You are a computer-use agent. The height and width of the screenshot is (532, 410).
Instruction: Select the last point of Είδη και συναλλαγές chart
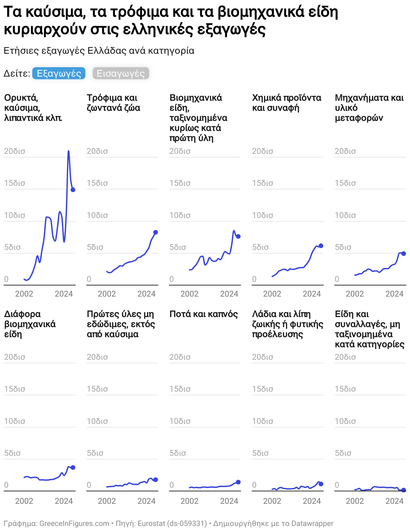click(x=404, y=490)
